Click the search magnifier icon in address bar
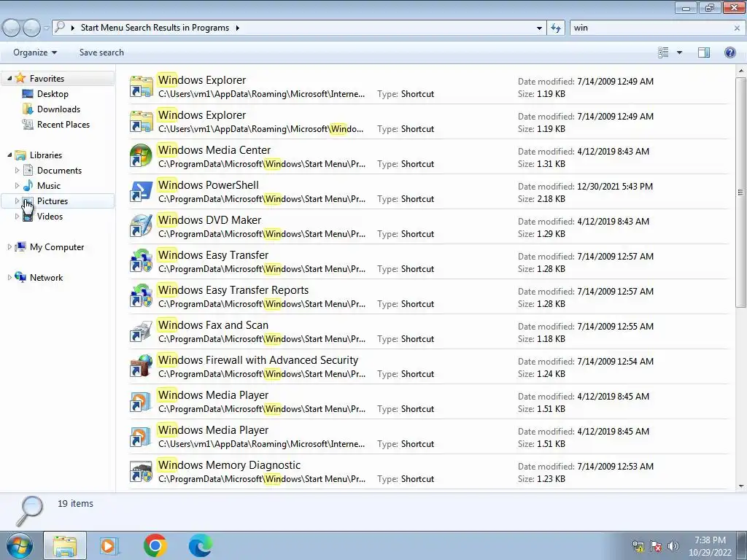Image resolution: width=747 pixels, height=560 pixels. click(60, 27)
